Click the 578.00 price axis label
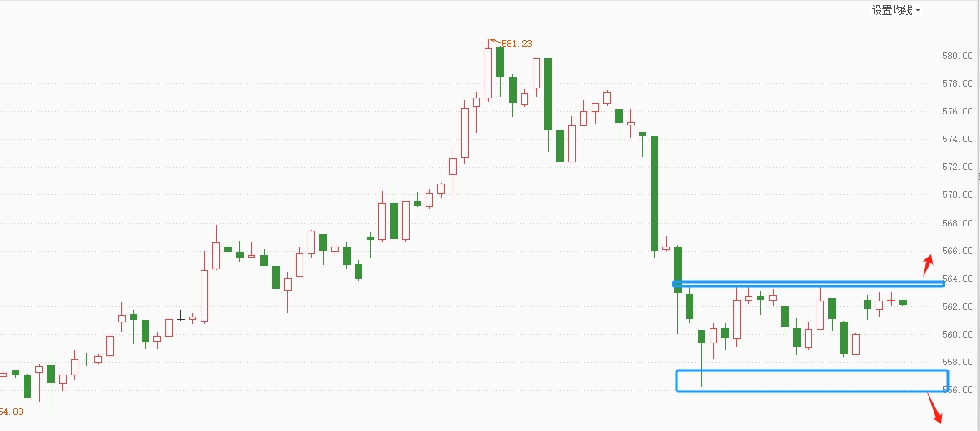This screenshot has width=980, height=431. coord(957,83)
